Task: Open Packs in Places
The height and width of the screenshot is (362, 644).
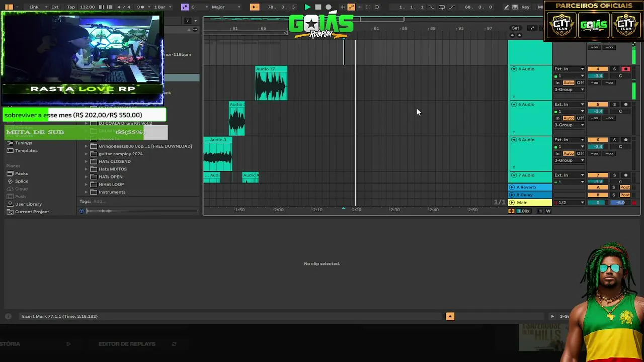Action: pos(21,173)
